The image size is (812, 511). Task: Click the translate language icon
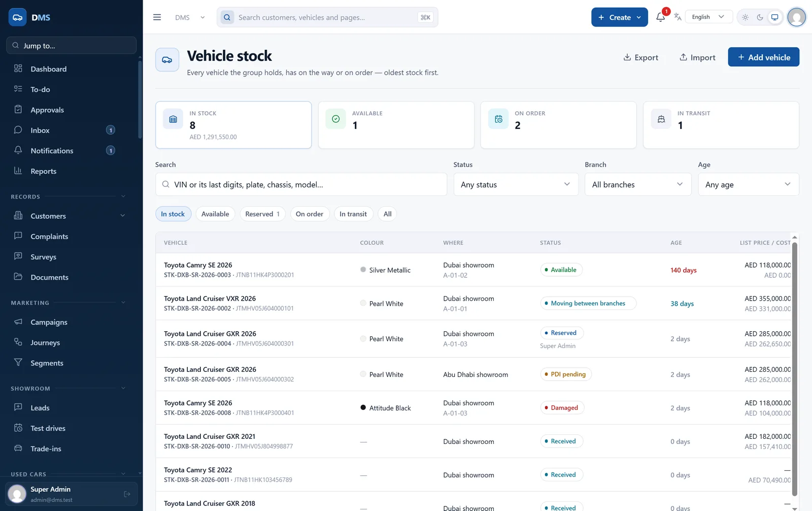(678, 17)
